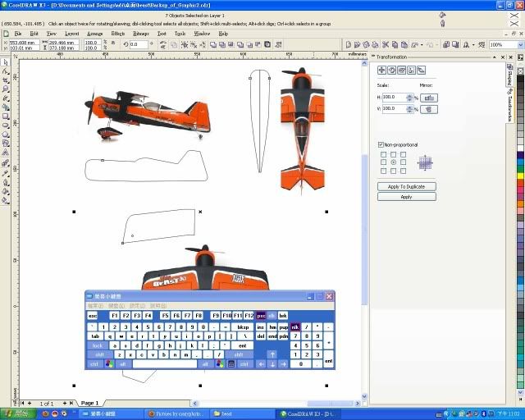Open the zoom level 100% dropdown
Viewport: 525px width, 420px height.
click(x=521, y=44)
